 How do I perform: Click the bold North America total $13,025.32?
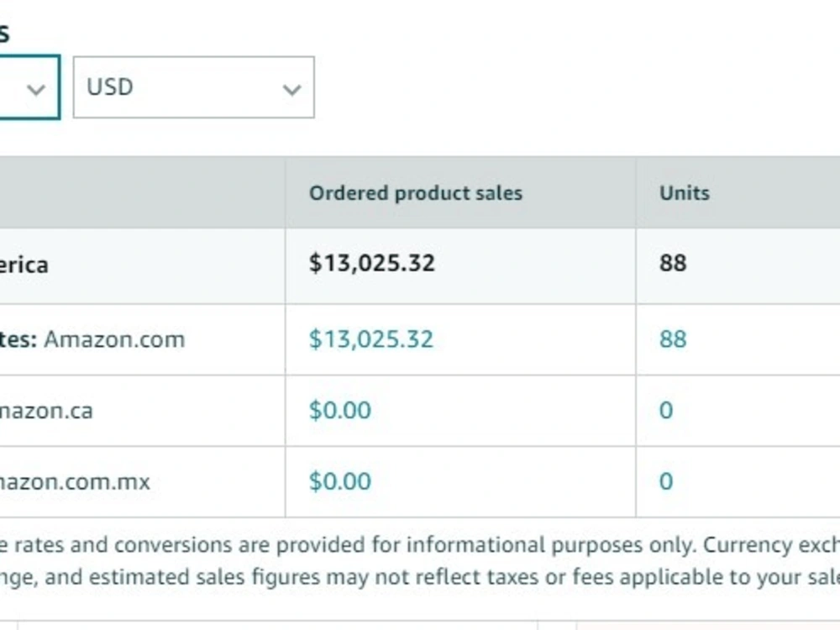372,263
